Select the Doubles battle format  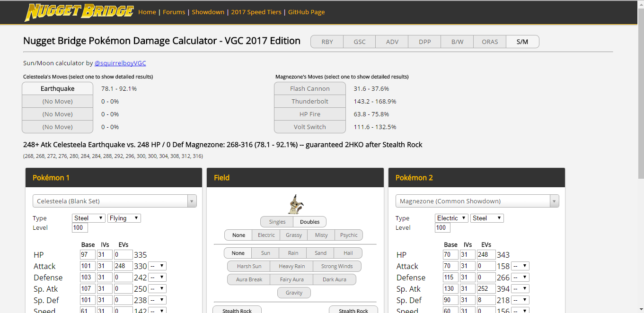309,222
